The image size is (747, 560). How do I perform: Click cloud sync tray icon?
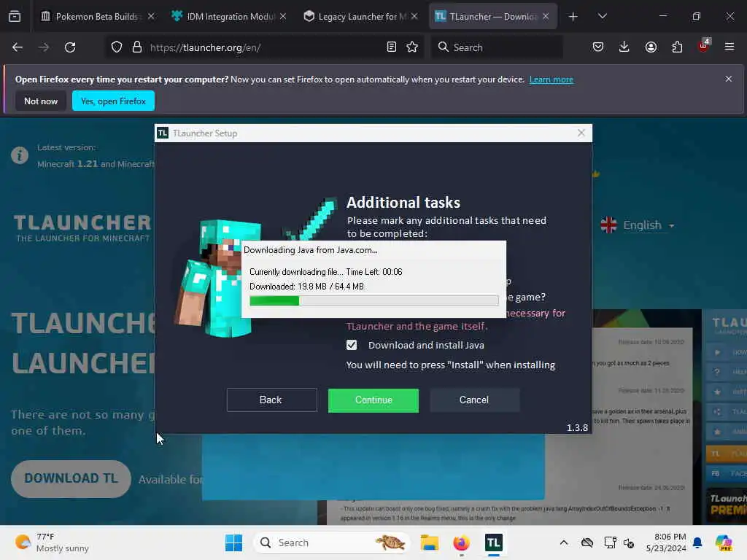587,542
